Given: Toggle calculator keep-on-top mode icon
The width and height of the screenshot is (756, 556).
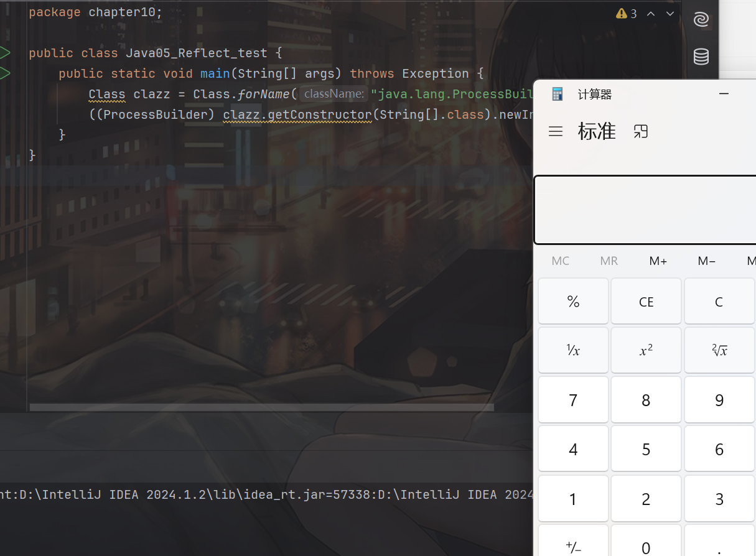Looking at the screenshot, I should 641,131.
